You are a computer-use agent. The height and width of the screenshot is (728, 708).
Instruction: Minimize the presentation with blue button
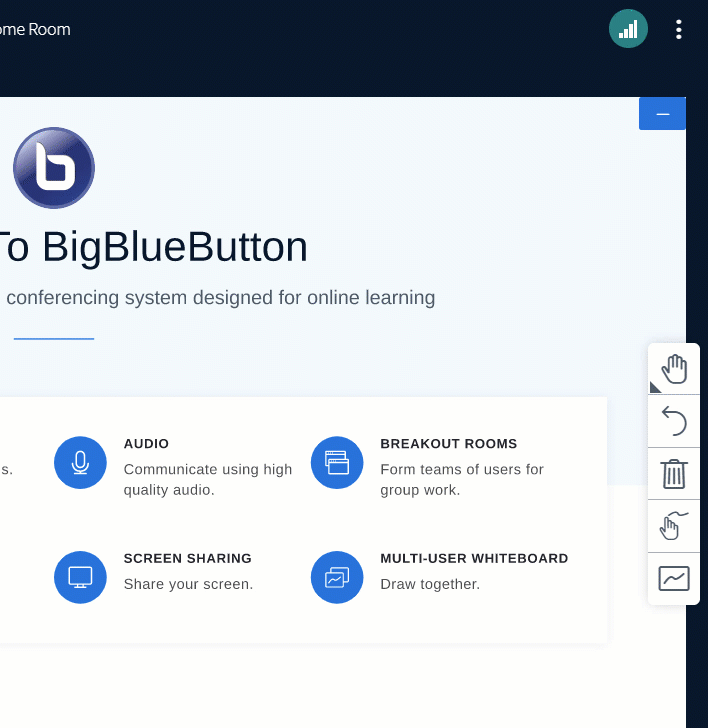click(662, 113)
